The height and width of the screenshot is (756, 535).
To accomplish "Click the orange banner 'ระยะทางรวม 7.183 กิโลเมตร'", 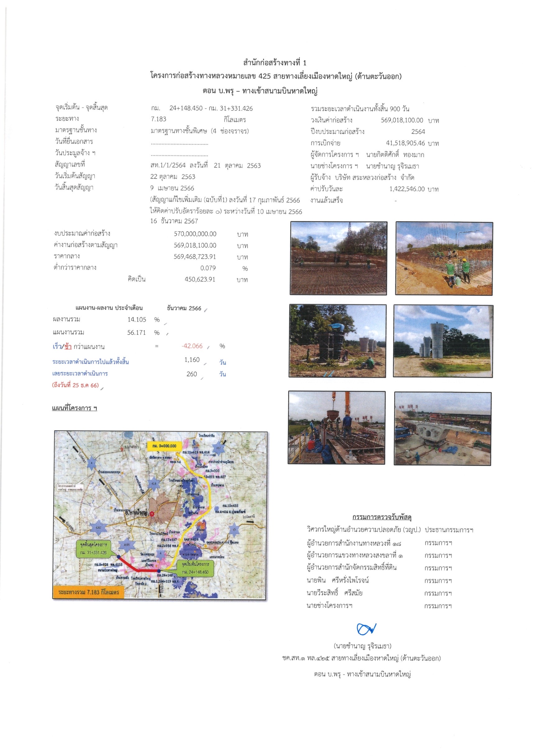I will (88, 592).
